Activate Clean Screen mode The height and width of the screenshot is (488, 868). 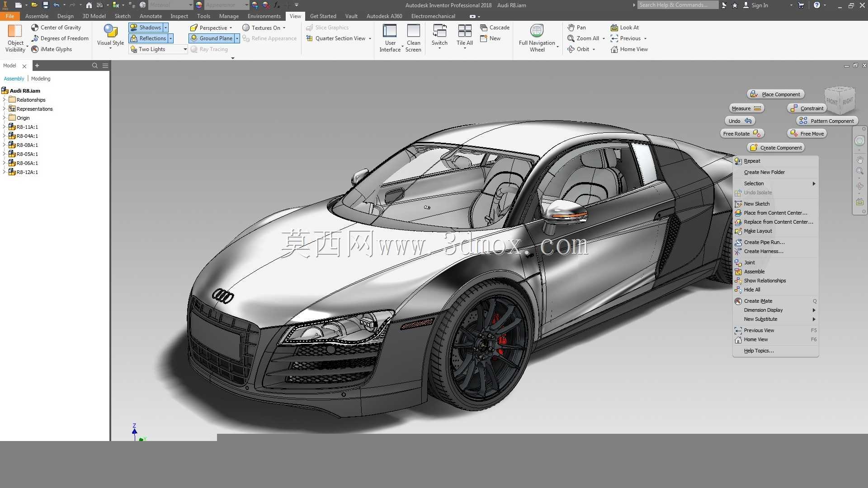pyautogui.click(x=413, y=38)
